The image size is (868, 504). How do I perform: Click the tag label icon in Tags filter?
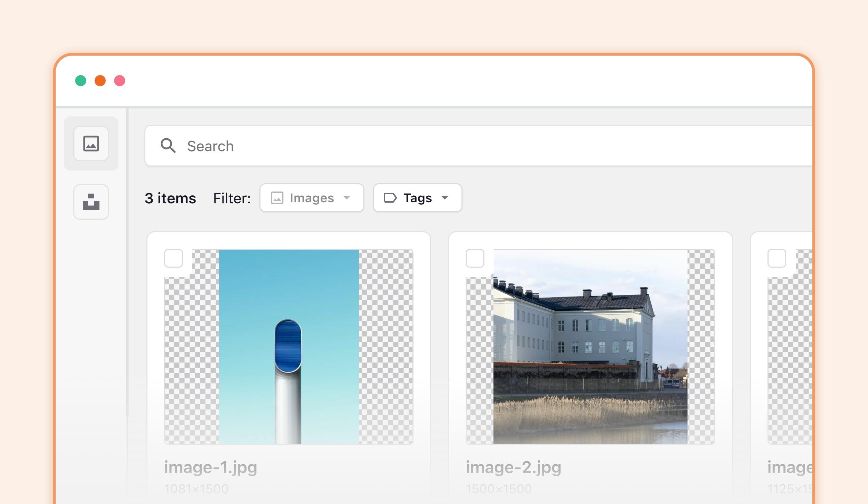(390, 198)
